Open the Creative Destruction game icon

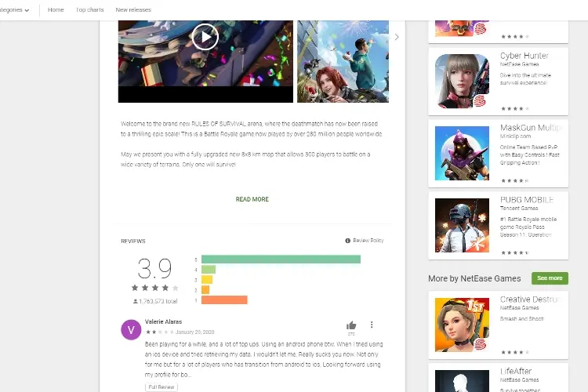coord(462,325)
